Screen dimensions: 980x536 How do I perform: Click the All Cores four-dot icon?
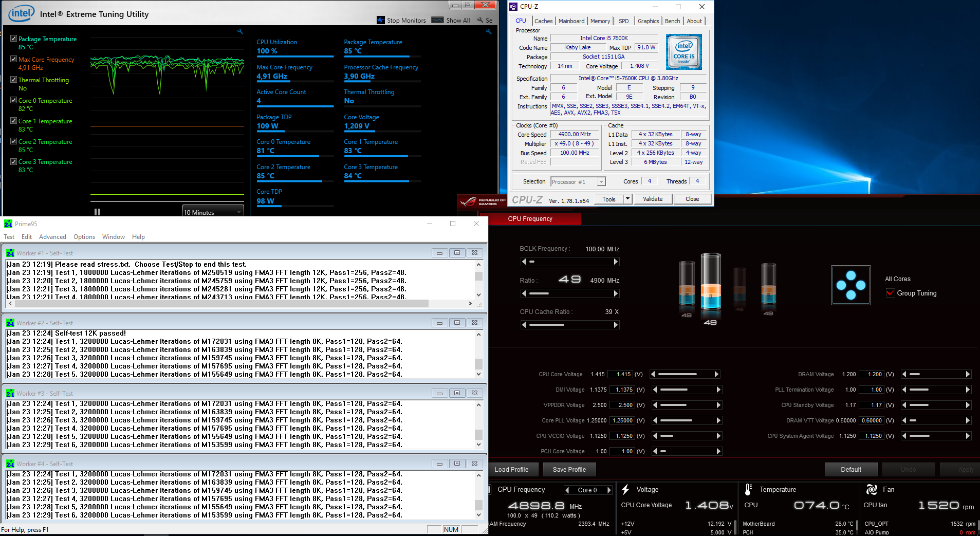pos(851,285)
